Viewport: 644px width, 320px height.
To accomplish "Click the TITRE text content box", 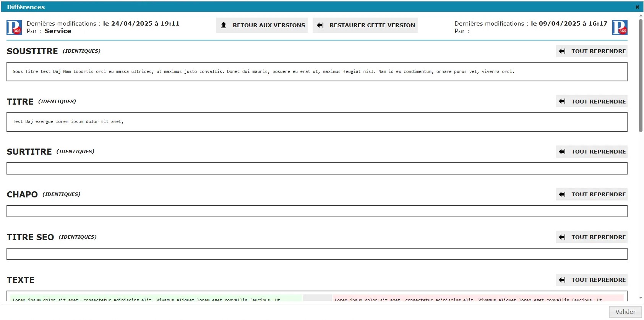I will 316,122.
